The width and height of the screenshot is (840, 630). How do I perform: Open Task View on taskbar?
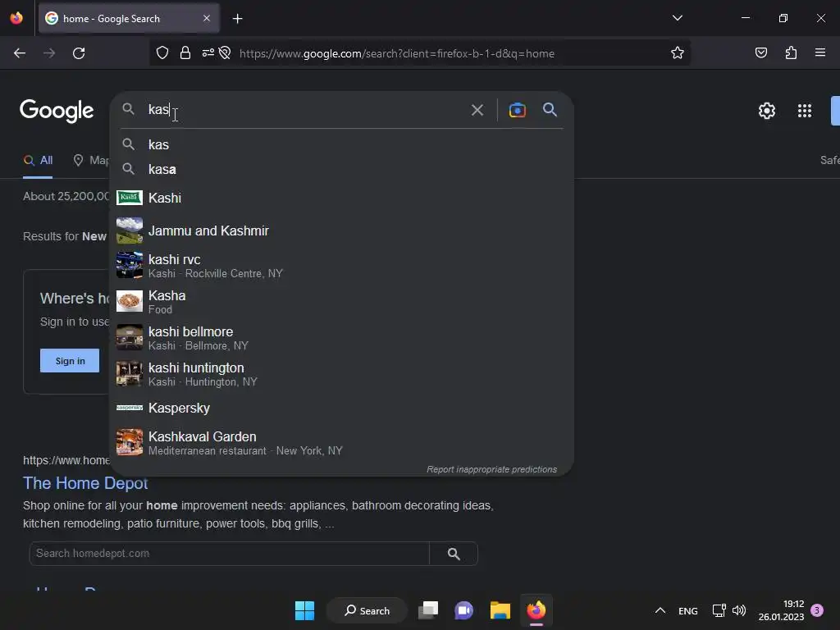tap(428, 610)
